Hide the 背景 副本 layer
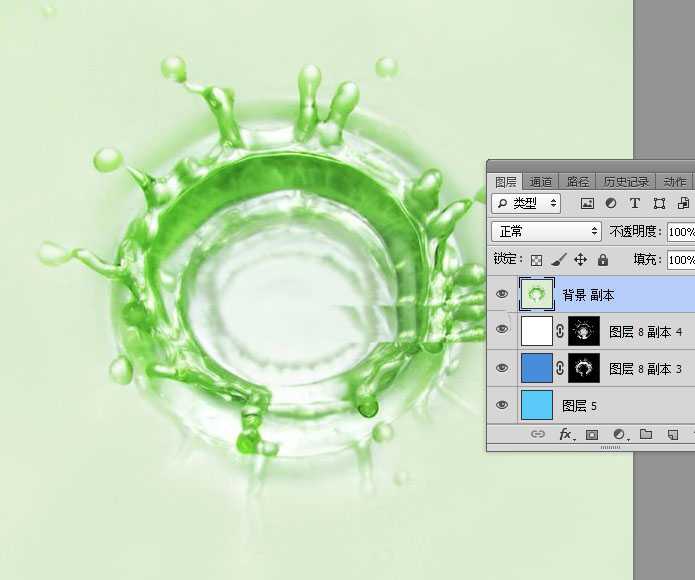This screenshot has height=580, width=695. tap(502, 294)
